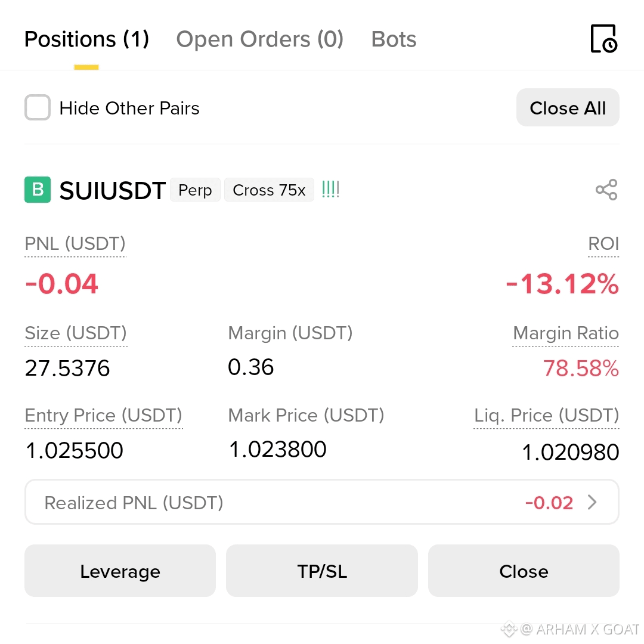Open the Realized PNL row
This screenshot has width=644, height=644.
click(x=322, y=502)
